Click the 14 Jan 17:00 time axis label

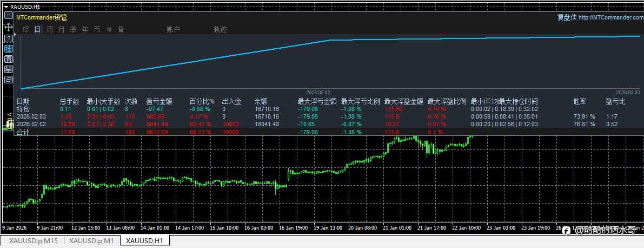tap(189, 227)
